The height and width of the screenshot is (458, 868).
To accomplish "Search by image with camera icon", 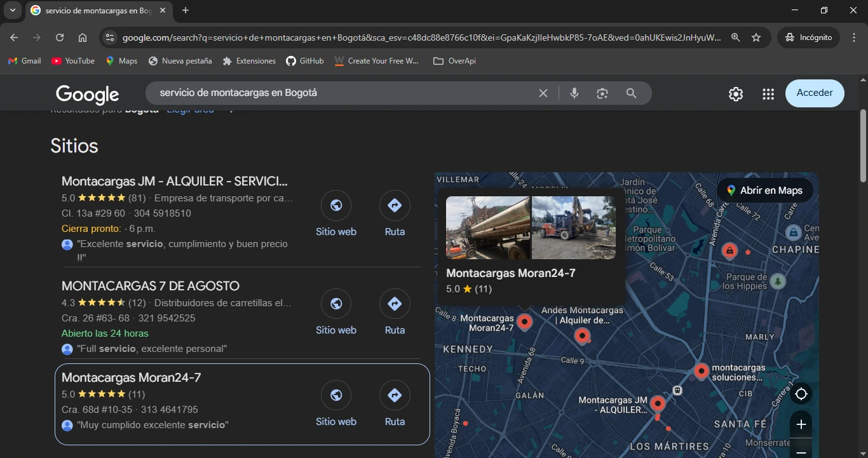I will (x=602, y=93).
